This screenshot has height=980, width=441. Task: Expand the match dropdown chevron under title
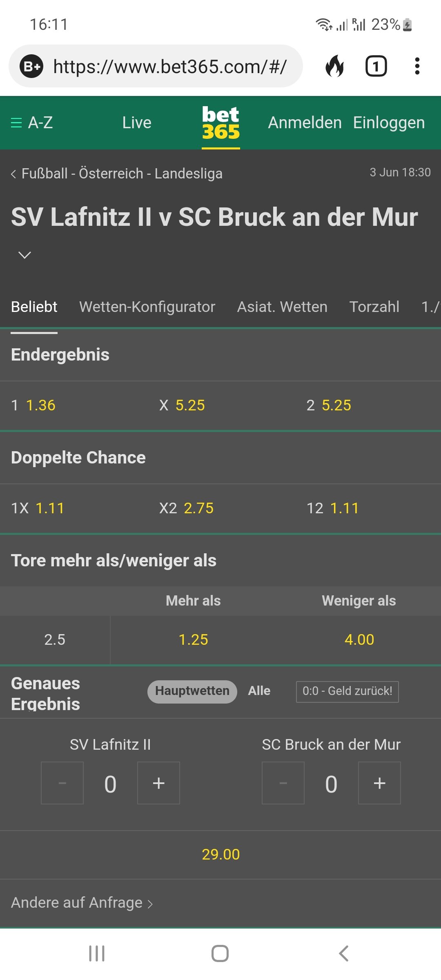click(25, 255)
